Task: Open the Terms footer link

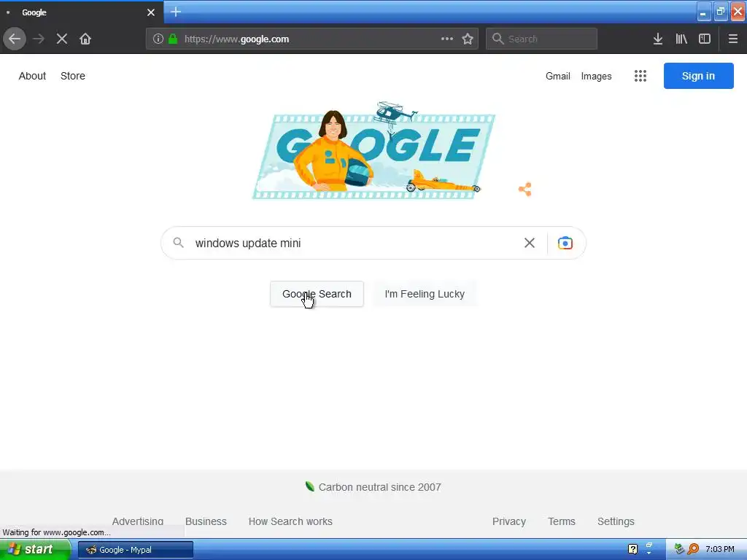Action: pos(562,521)
